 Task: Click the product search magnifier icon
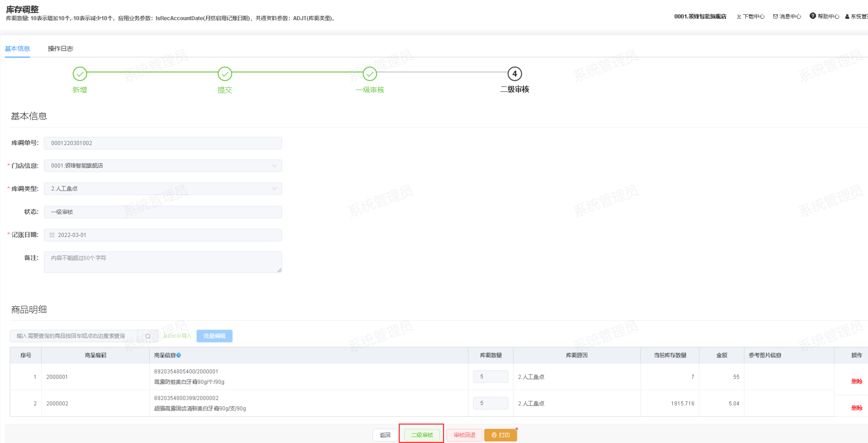148,336
